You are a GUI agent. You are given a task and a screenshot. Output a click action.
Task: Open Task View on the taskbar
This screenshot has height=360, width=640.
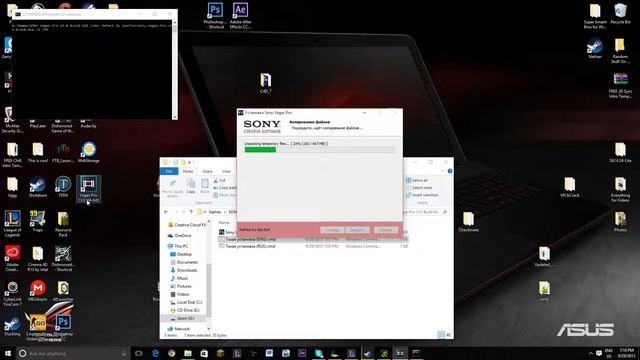[139, 353]
